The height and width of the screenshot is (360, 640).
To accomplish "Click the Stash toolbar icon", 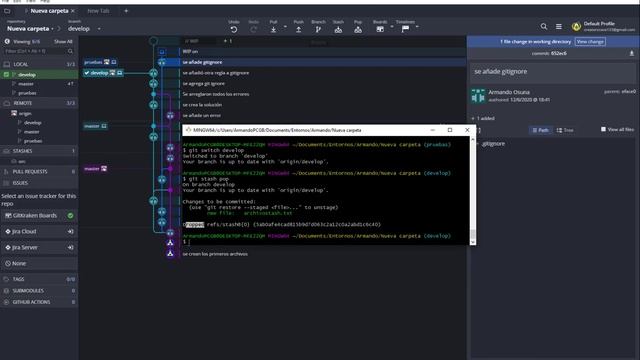I will [338, 29].
